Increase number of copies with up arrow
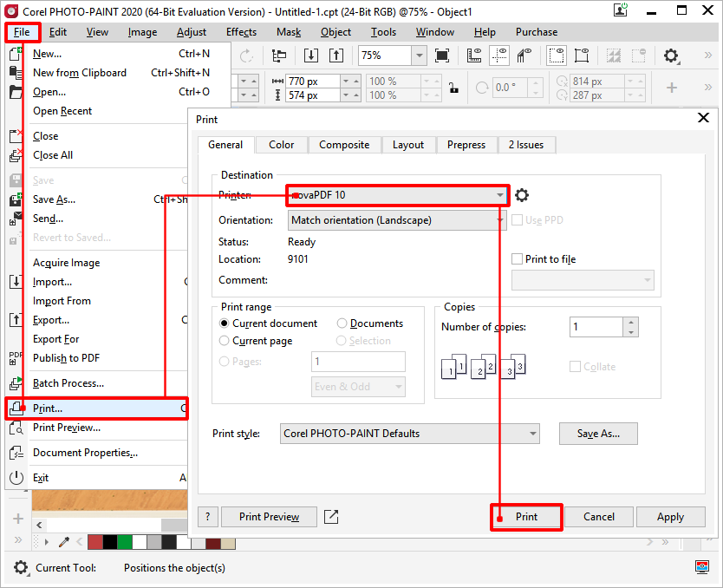Screen dimensions: 723x588 [x=631, y=322]
